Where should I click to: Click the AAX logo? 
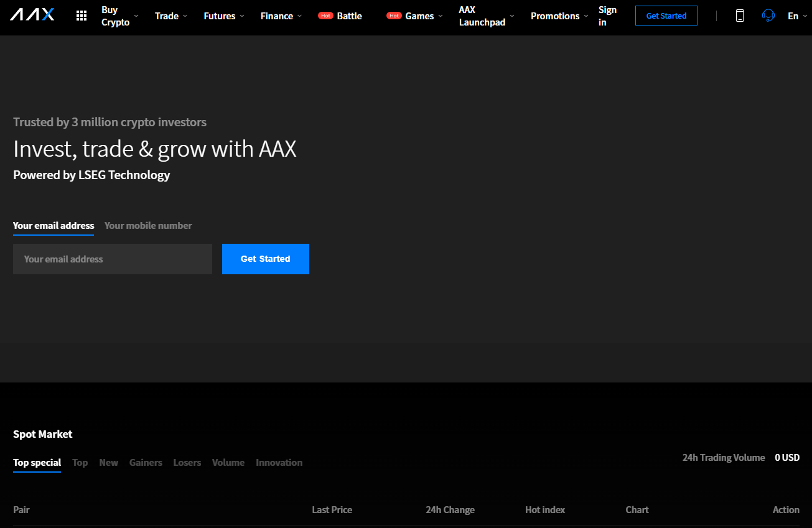[32, 15]
